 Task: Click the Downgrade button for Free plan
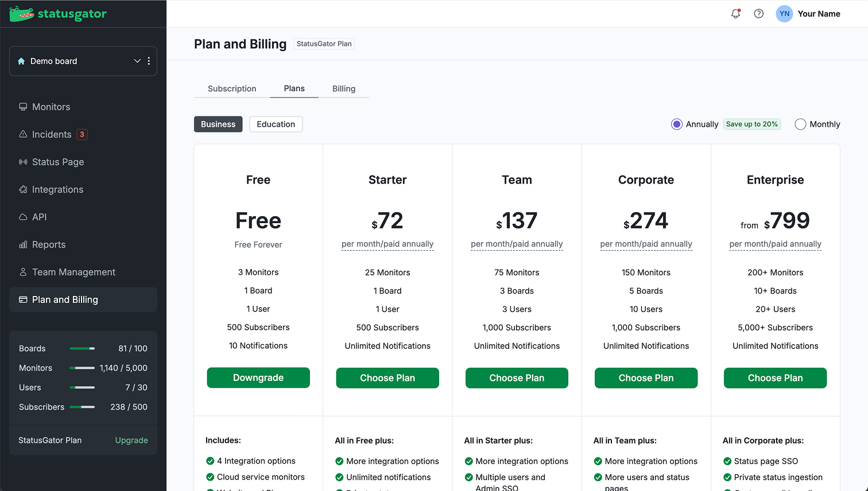tap(258, 377)
